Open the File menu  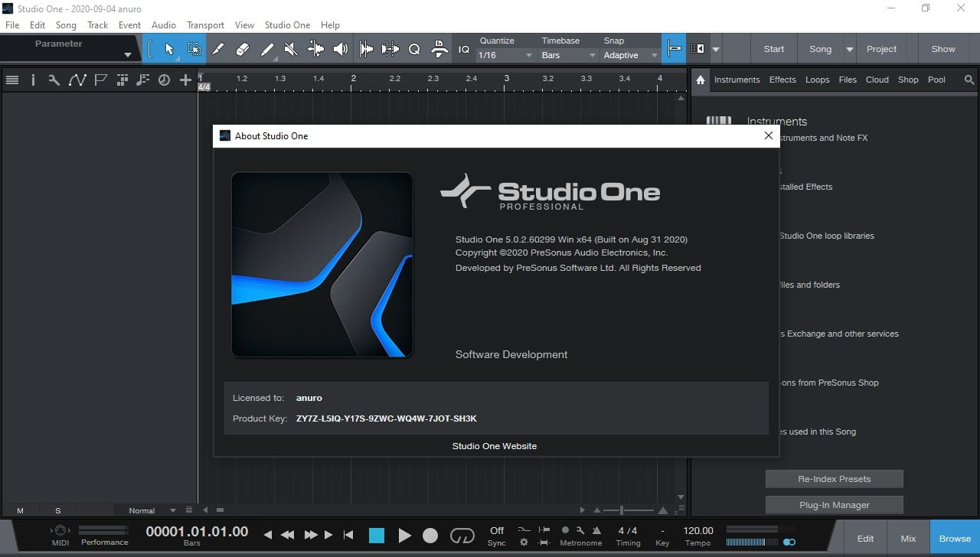[x=12, y=25]
